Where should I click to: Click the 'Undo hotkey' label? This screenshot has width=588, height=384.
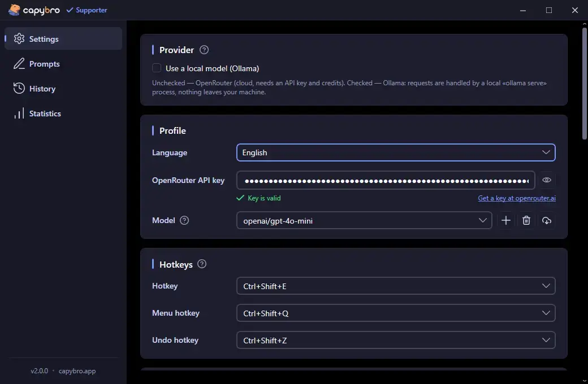coord(175,340)
